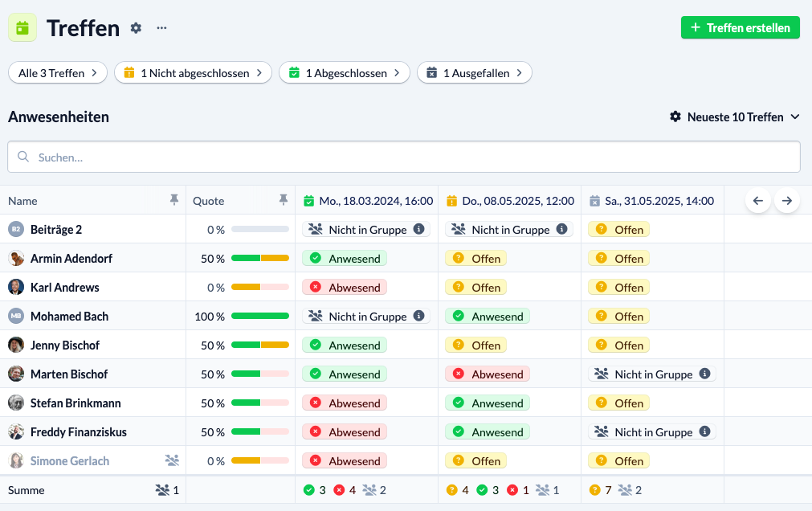Click the Summe row label
812x511 pixels.
[x=27, y=490]
